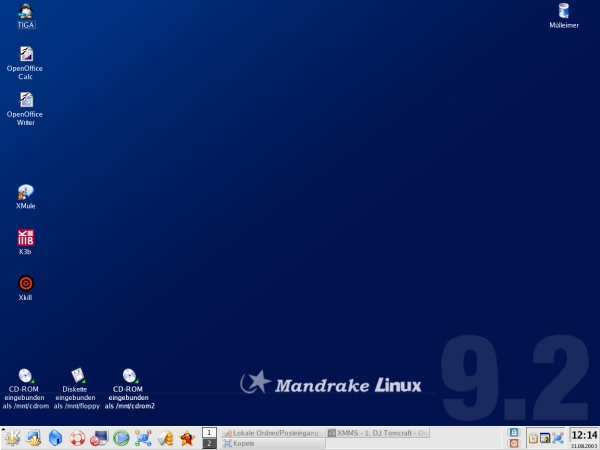Click the blue lock screen button
600x450 pixels.
(514, 432)
